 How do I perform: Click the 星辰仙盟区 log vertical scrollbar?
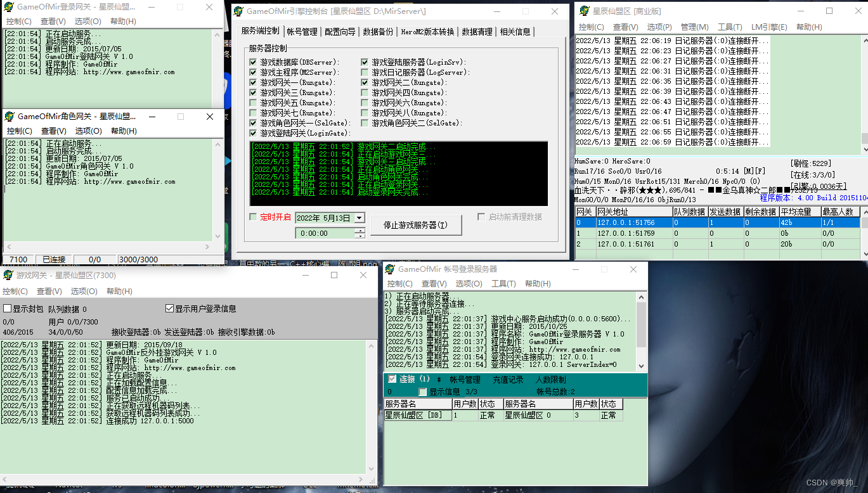pyautogui.click(x=864, y=94)
